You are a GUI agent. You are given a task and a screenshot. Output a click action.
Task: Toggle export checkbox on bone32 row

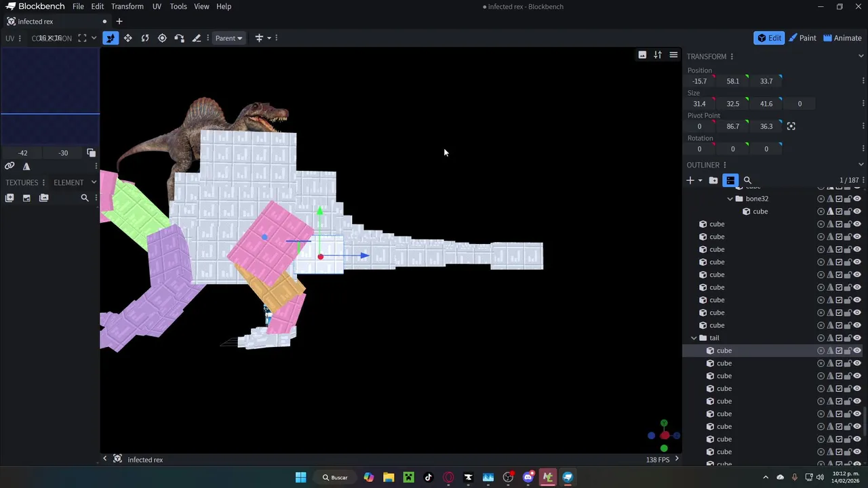point(839,199)
